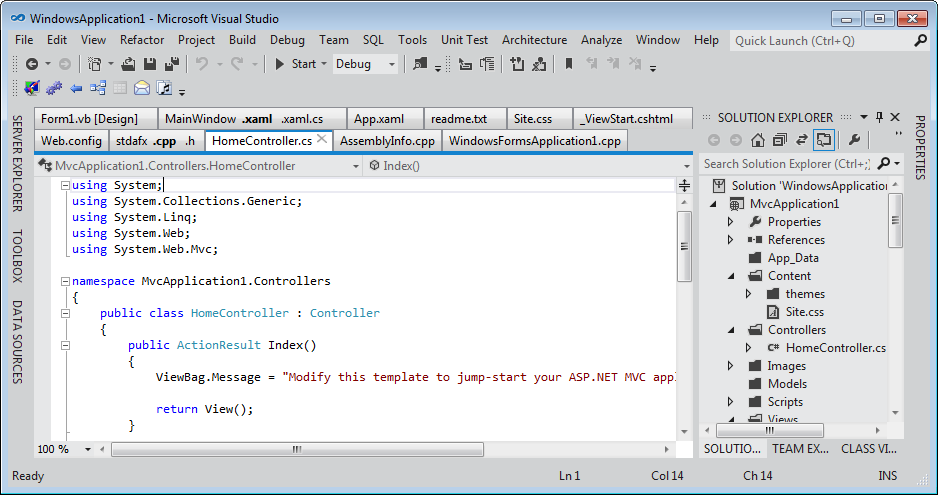Expand the References node in Solution Explorer
This screenshot has height=495, width=938.
(731, 240)
